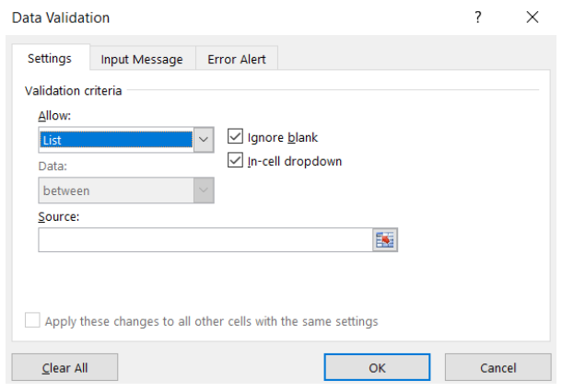Close the Data Validation dialog
The height and width of the screenshot is (392, 574).
pos(533,17)
